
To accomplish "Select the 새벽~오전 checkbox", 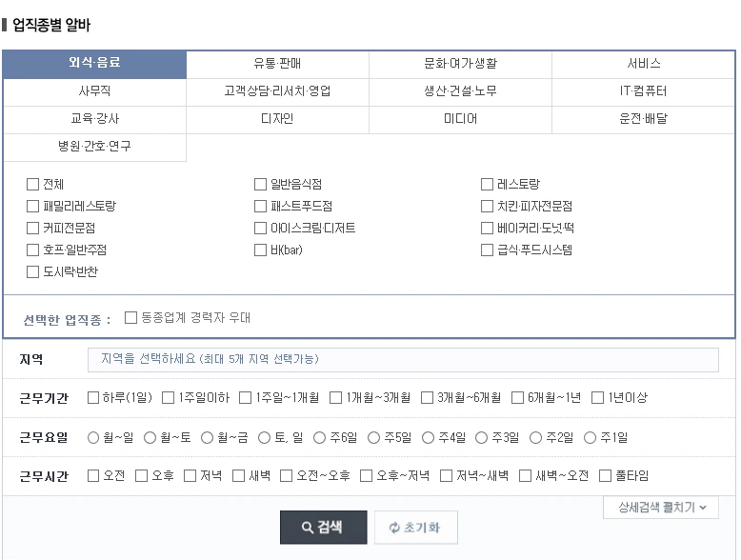I will coord(525,476).
